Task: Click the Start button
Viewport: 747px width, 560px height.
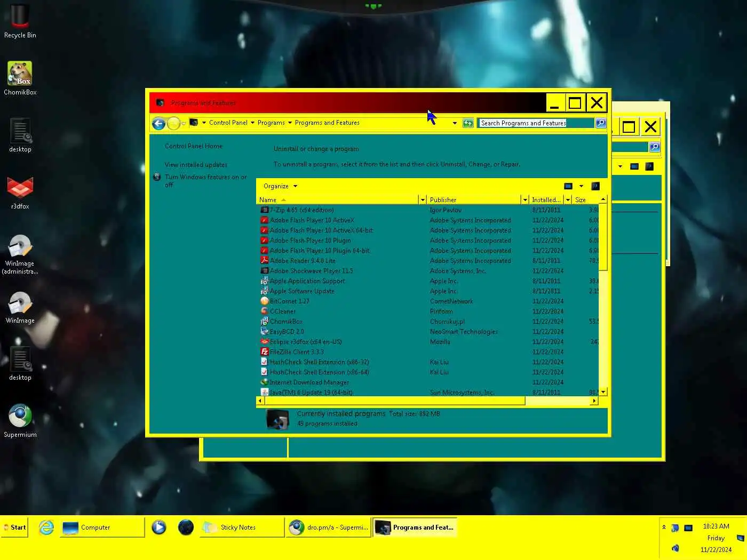Action: pyautogui.click(x=14, y=527)
